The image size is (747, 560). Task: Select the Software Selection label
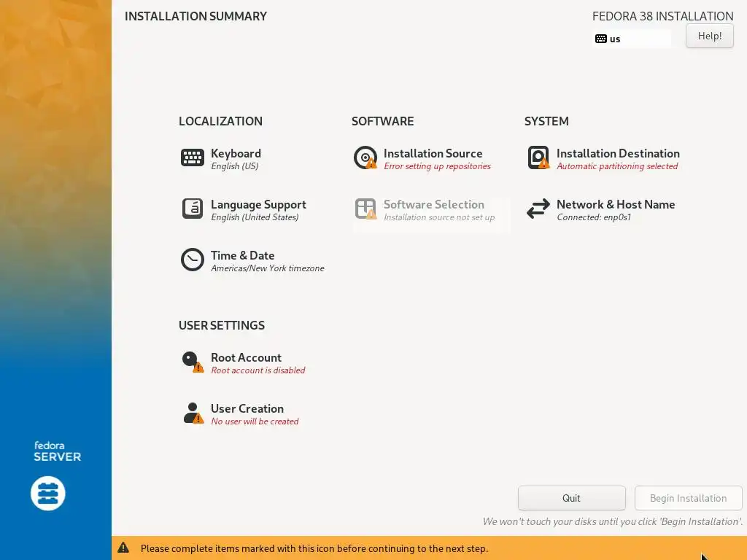[434, 204]
